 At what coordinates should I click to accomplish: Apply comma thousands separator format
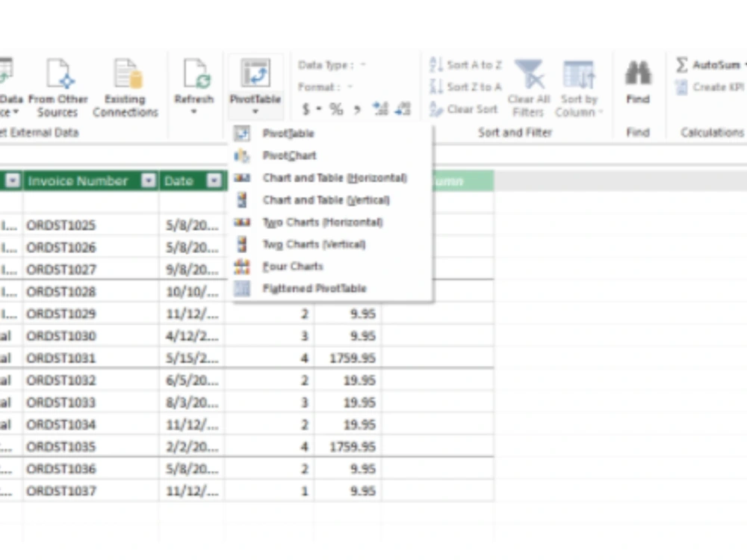pyautogui.click(x=357, y=110)
